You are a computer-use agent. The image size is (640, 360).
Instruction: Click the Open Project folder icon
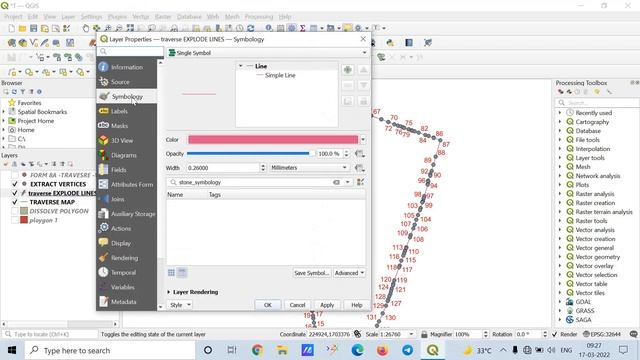tap(22, 28)
